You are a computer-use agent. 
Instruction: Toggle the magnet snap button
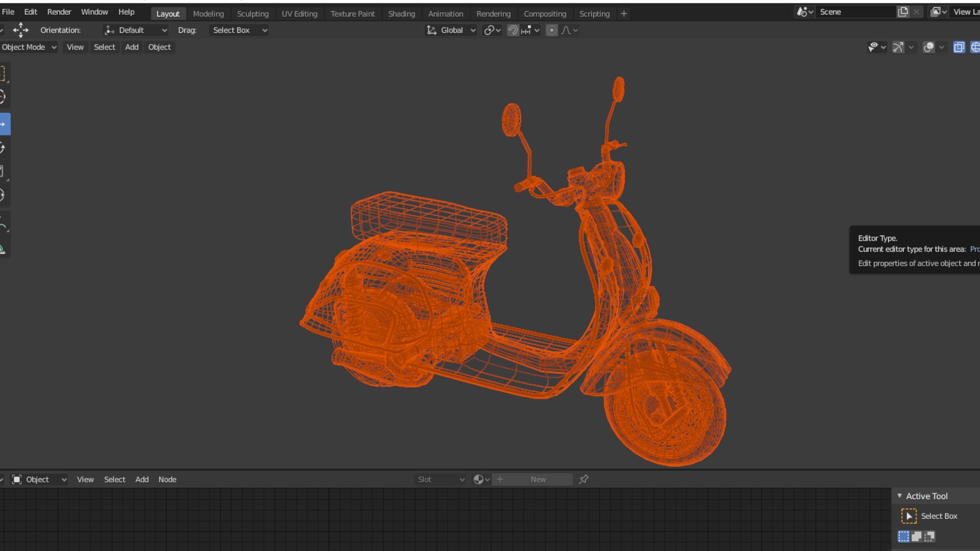tap(513, 31)
